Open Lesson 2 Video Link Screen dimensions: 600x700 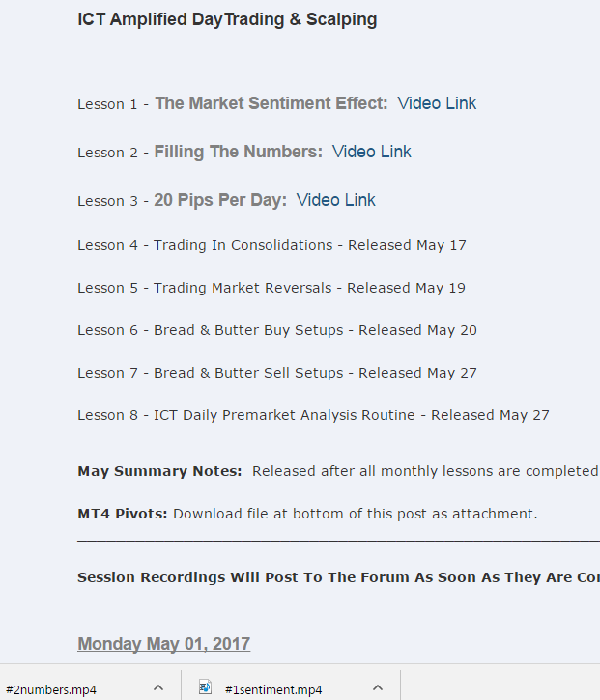click(372, 152)
